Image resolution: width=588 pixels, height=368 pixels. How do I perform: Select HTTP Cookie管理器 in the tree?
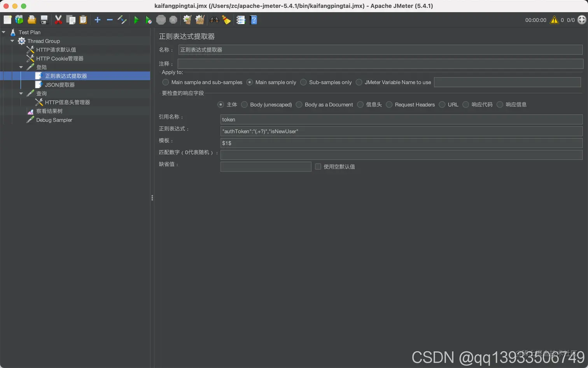tap(60, 58)
